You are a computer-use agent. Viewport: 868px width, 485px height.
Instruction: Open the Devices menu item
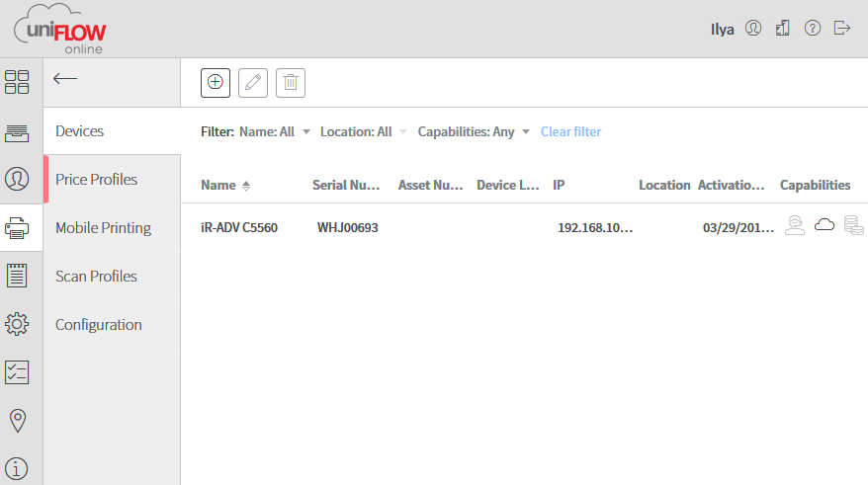[112, 131]
